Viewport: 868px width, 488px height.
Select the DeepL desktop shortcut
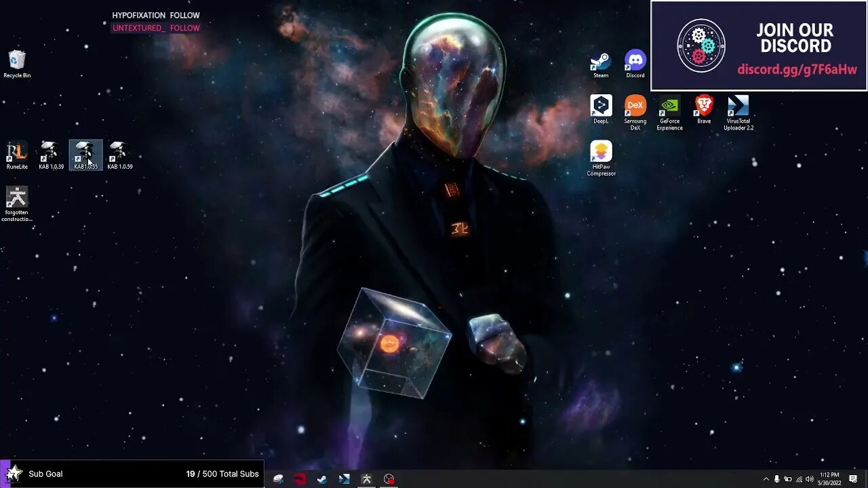point(601,110)
